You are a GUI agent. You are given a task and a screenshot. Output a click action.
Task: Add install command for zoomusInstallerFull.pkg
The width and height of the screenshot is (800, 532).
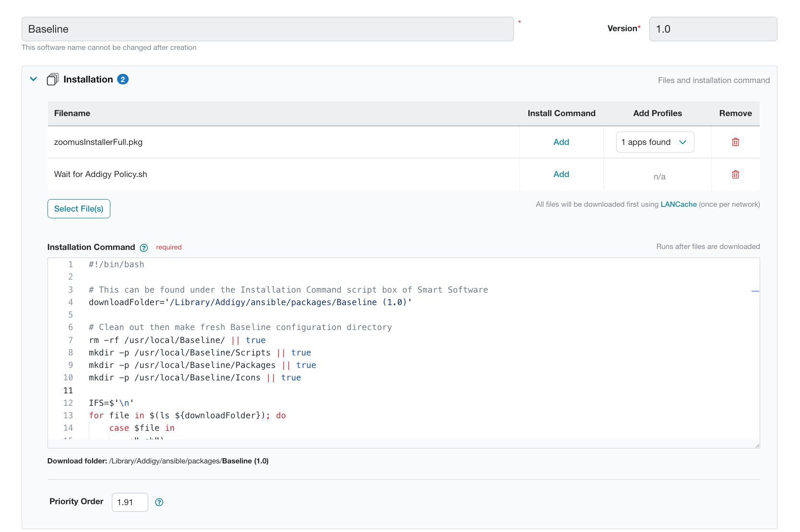click(561, 142)
